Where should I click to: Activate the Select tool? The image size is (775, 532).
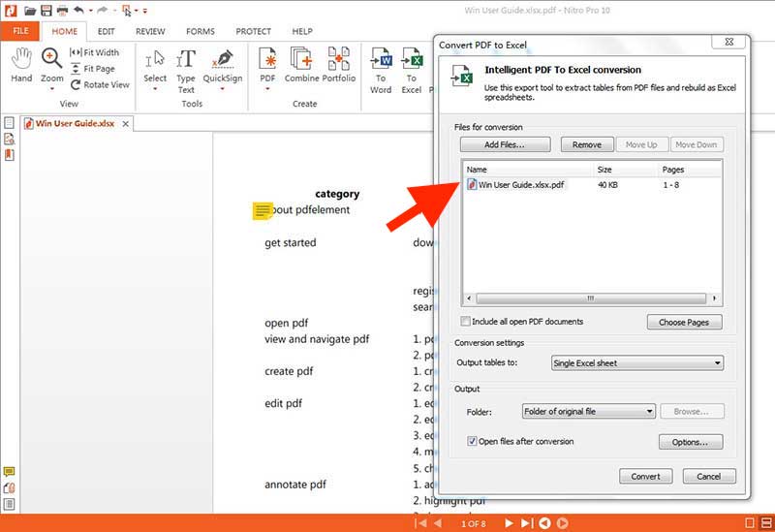[x=155, y=65]
